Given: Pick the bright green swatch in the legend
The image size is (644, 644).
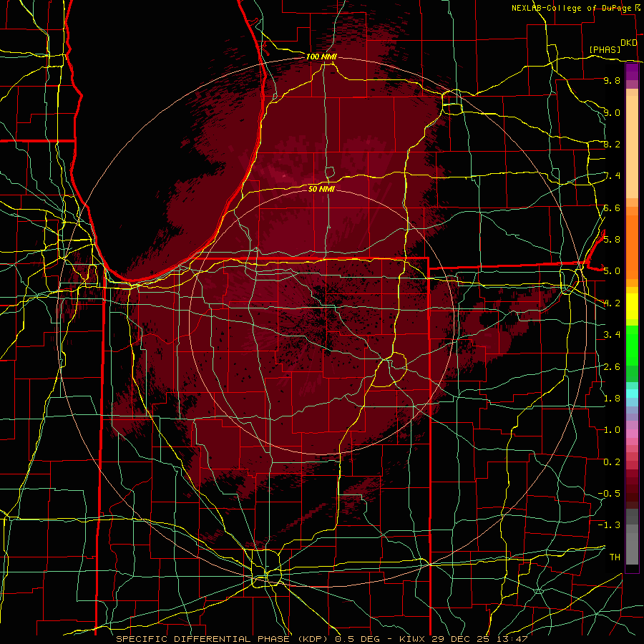Looking at the screenshot, I should coord(632,345).
